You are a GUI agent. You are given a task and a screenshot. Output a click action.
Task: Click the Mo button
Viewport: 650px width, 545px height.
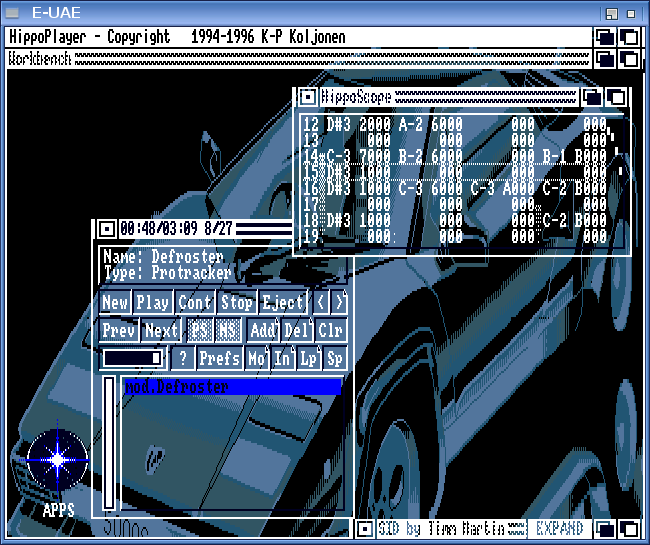(257, 358)
